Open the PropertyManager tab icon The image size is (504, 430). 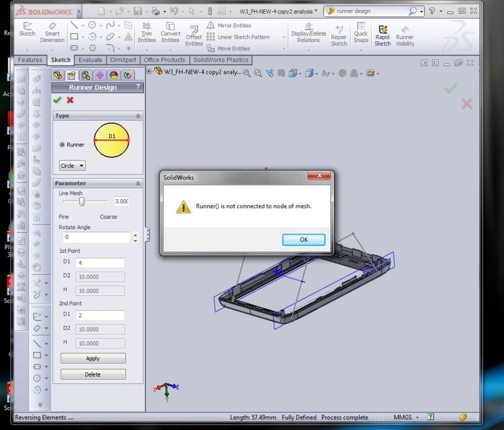(71, 75)
